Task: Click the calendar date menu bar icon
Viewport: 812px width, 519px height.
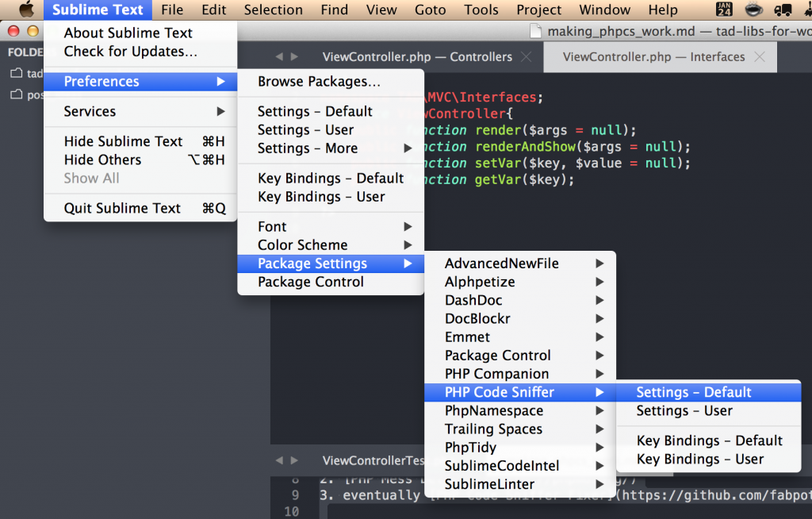Action: 724,10
